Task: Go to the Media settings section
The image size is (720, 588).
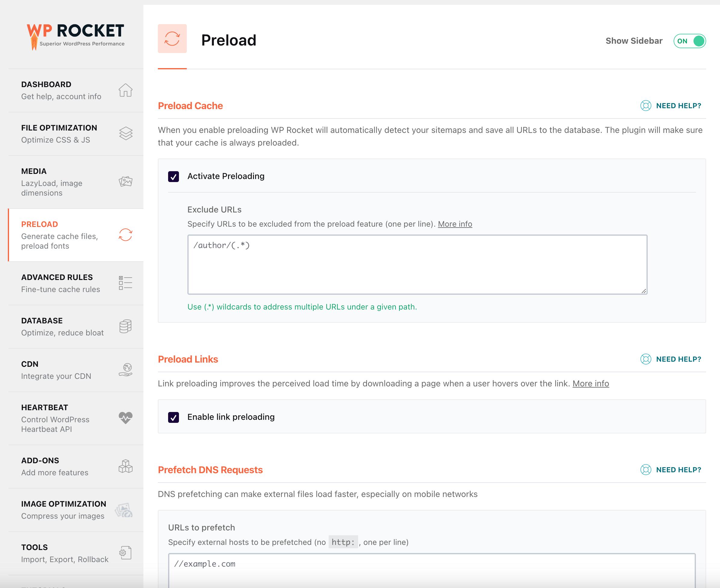Action: coord(76,182)
